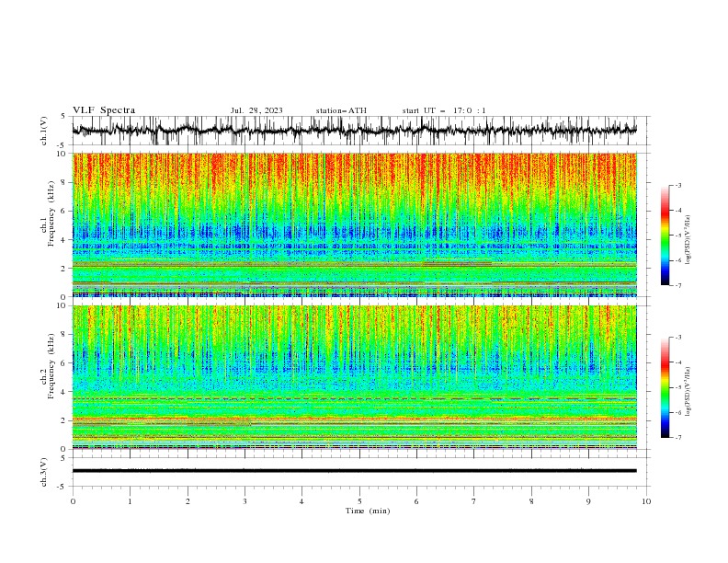Click the time axis tick label "9"
This screenshot has height=563, width=728.
pos(588,501)
